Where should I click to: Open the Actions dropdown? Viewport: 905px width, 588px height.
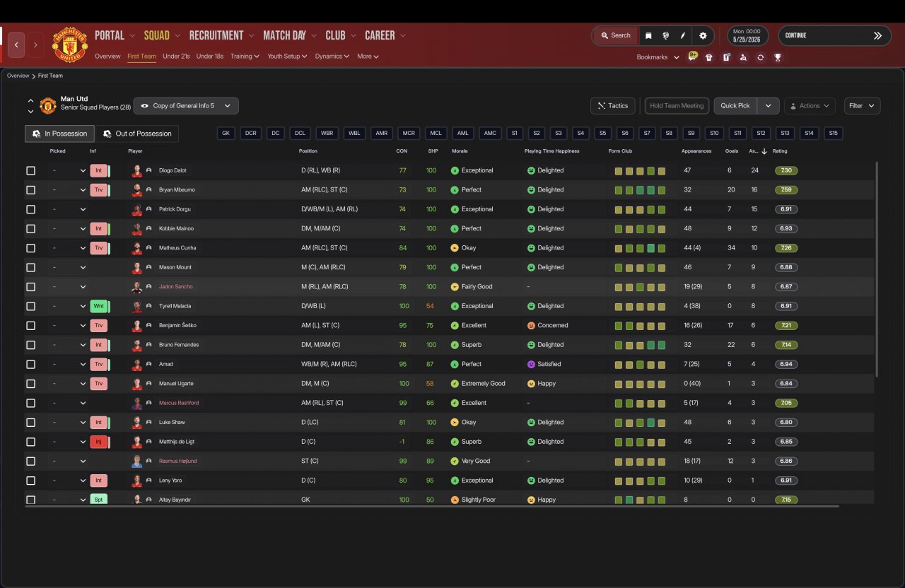point(810,106)
